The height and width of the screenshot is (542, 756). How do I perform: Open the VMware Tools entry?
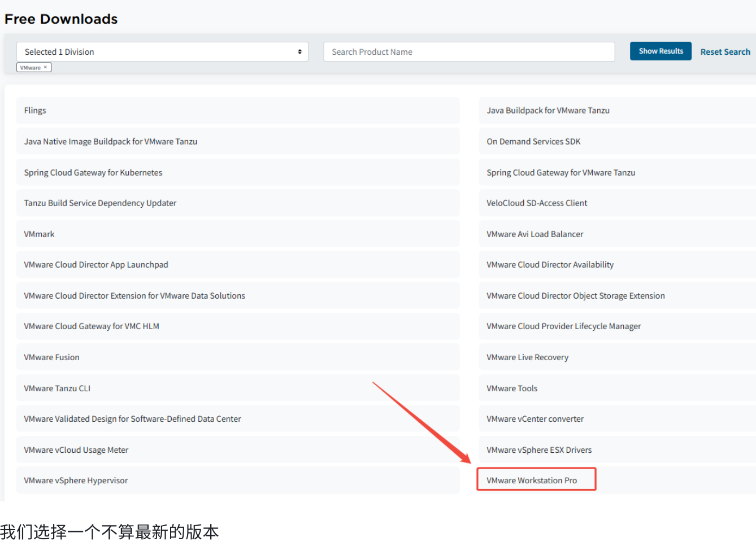[x=618, y=388]
